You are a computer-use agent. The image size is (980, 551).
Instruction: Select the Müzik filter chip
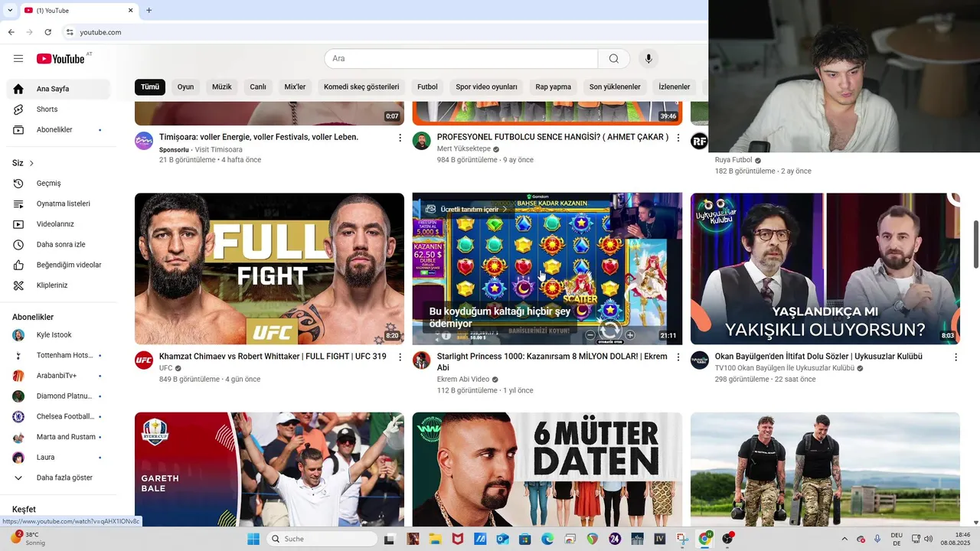tap(221, 87)
